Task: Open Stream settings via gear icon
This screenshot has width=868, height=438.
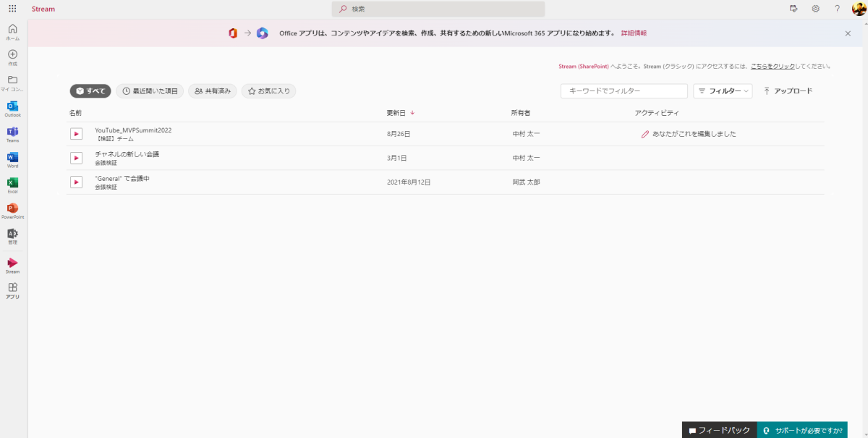Action: coord(816,9)
